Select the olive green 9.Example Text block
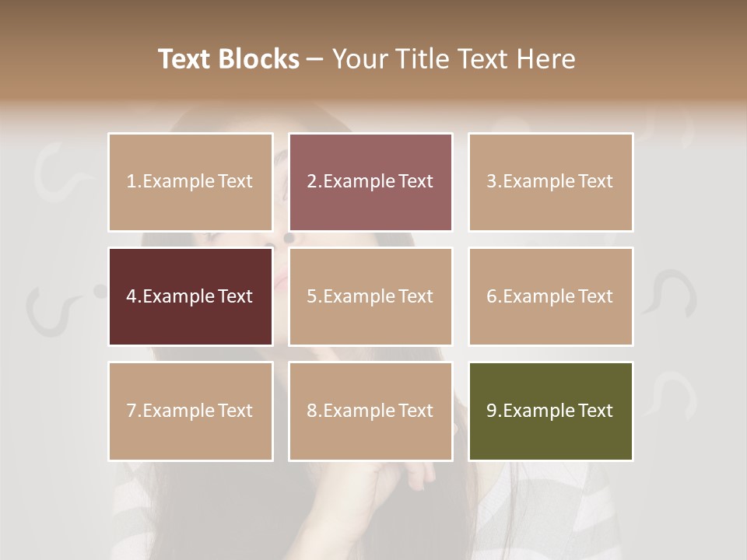 551,411
